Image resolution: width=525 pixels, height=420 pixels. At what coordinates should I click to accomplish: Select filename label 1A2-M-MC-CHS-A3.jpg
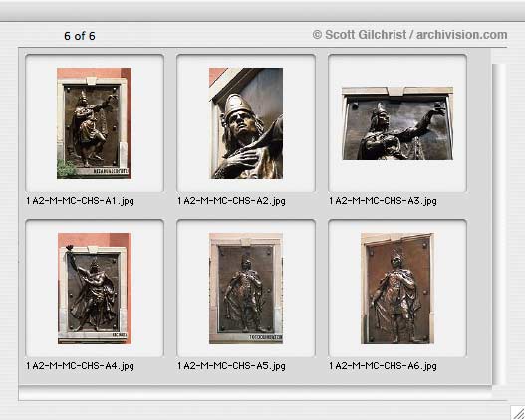click(383, 201)
